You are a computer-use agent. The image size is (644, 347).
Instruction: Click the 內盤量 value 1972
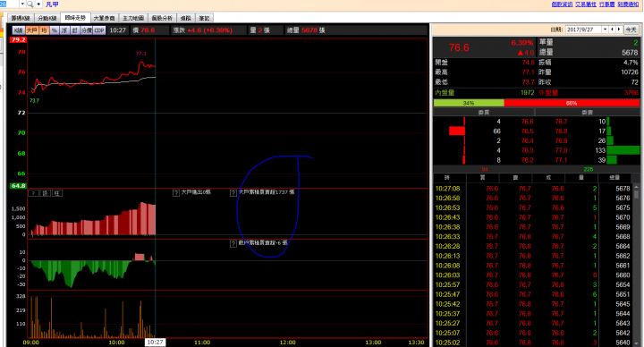coord(528,93)
